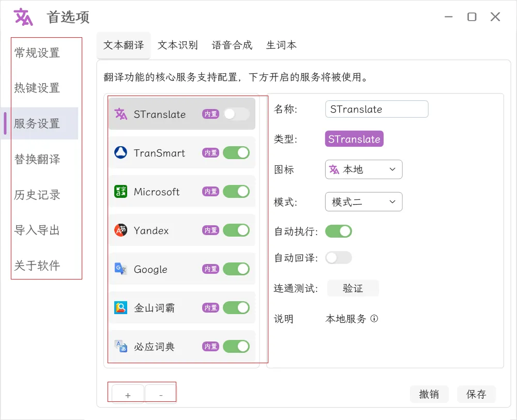Click the 内置 badge on Yandex row
Viewport: 517px width, 420px height.
[211, 230]
